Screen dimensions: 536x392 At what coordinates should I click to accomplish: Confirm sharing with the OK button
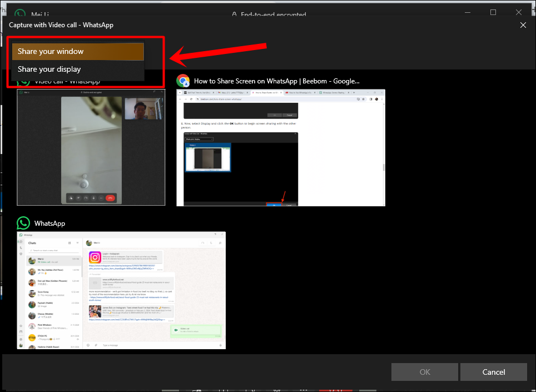coord(424,372)
